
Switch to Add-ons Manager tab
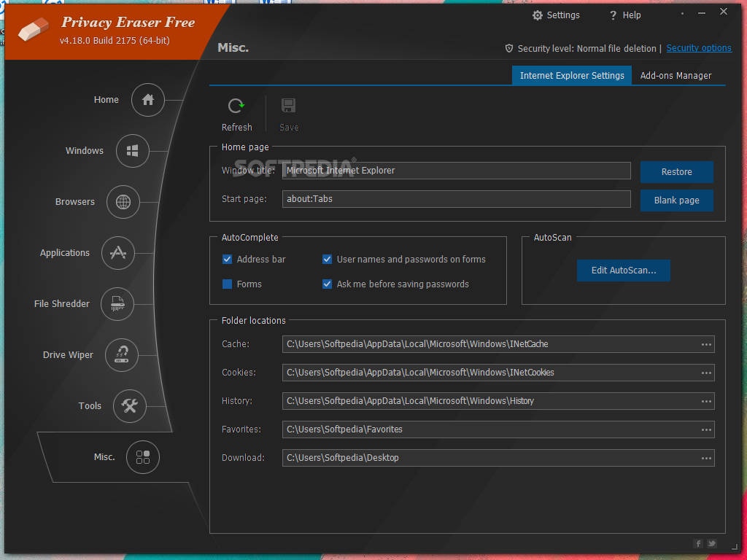point(676,76)
